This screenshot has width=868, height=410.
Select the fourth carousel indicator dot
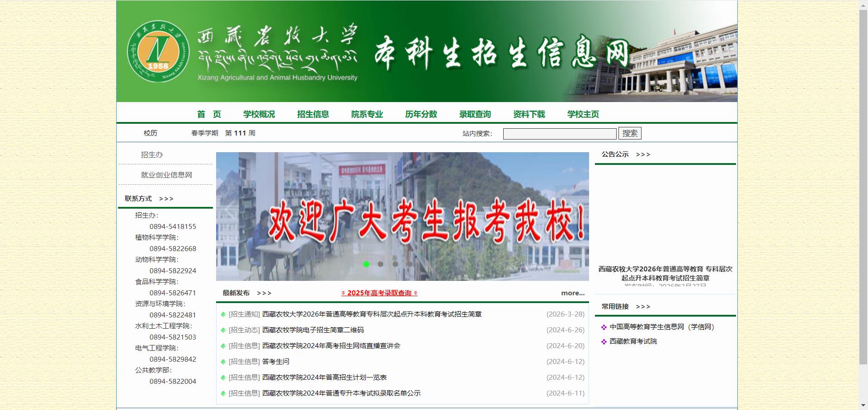pyautogui.click(x=410, y=265)
